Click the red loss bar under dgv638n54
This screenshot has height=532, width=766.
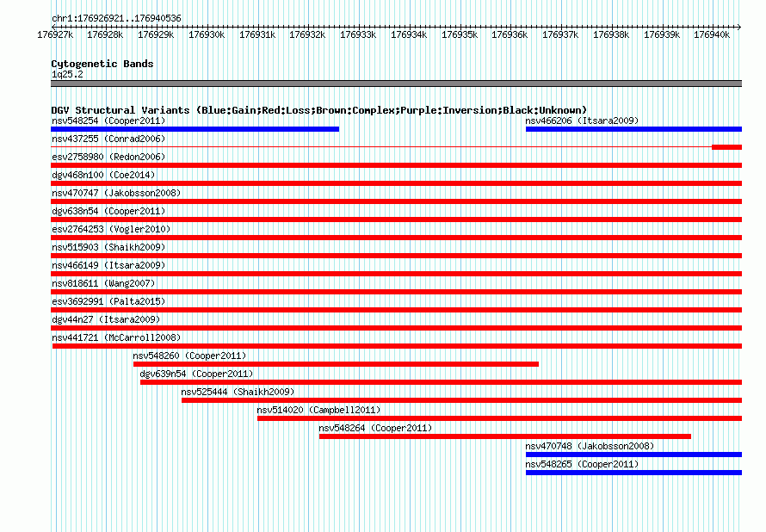click(x=396, y=220)
